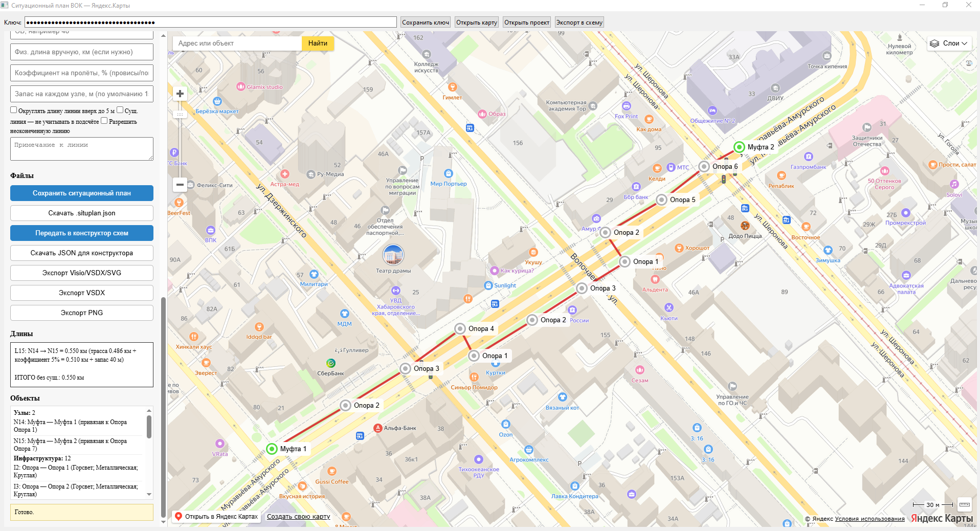Screen dimensions: 980x531
Task: Click the Найти search button
Action: point(318,43)
